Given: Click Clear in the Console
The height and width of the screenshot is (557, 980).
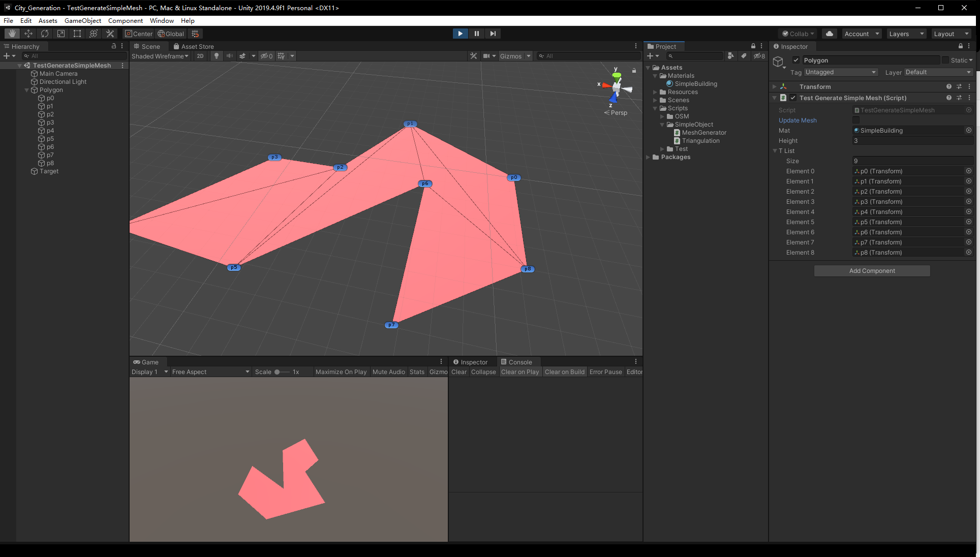Looking at the screenshot, I should [x=458, y=372].
